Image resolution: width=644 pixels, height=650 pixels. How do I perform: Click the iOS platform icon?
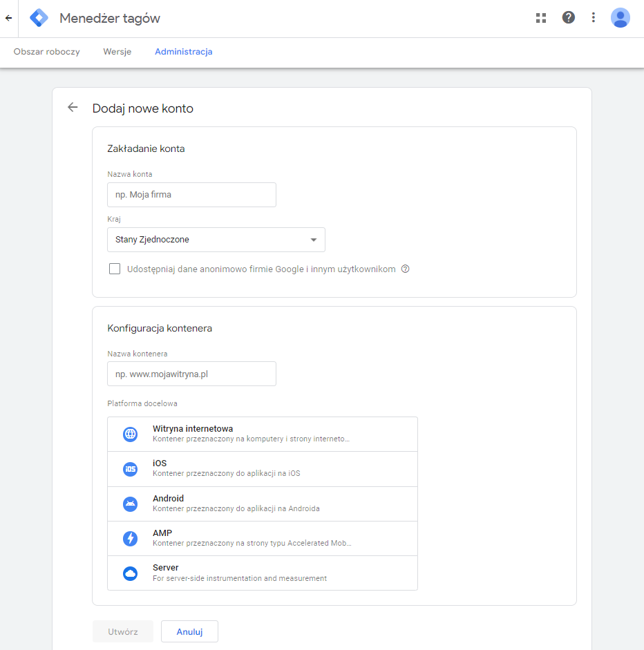coord(130,469)
